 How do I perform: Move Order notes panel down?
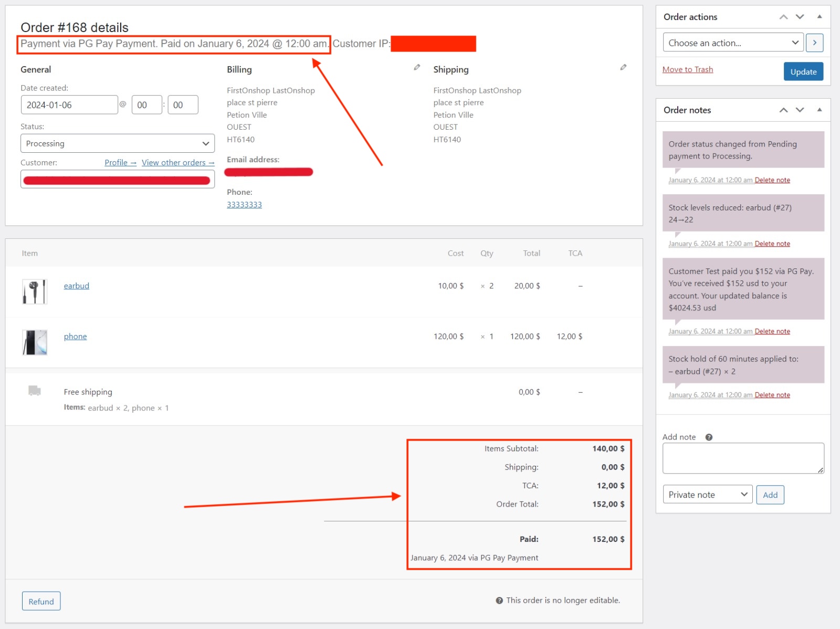pyautogui.click(x=800, y=110)
